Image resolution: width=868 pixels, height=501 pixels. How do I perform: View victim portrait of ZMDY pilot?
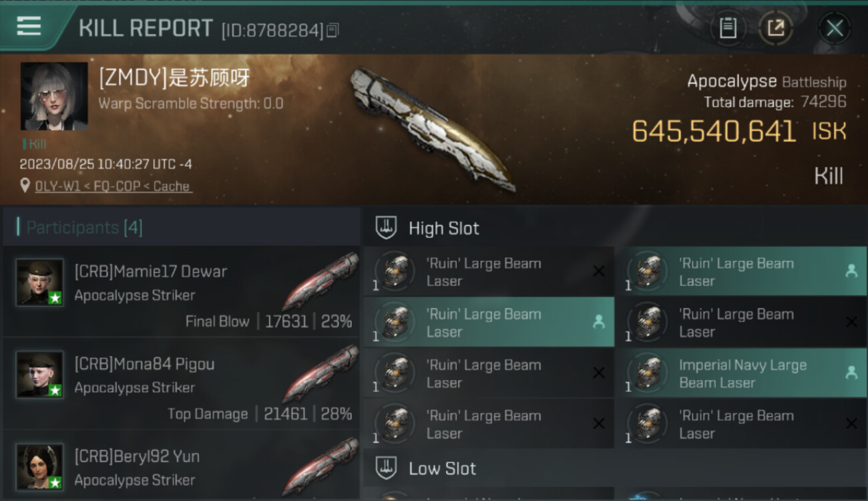click(54, 96)
